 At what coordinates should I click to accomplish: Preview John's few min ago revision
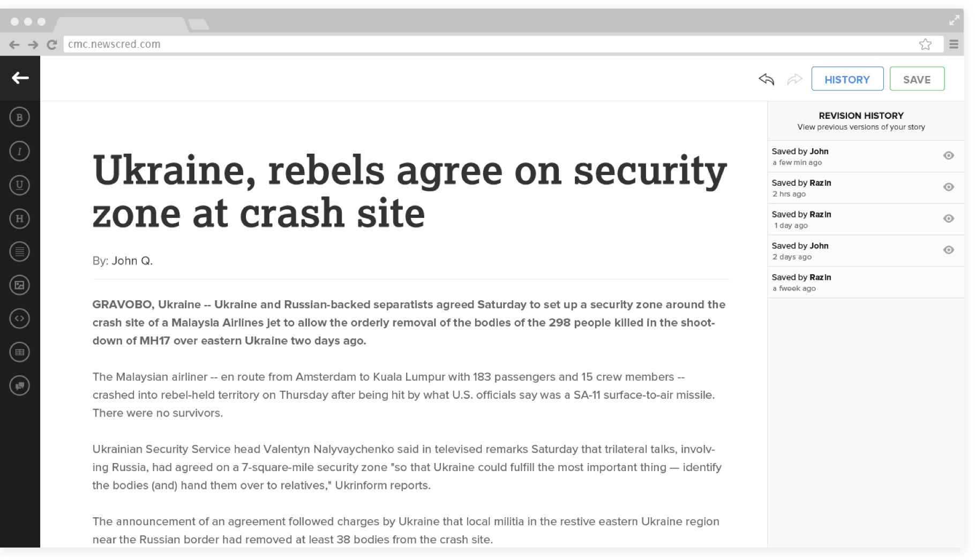(948, 156)
